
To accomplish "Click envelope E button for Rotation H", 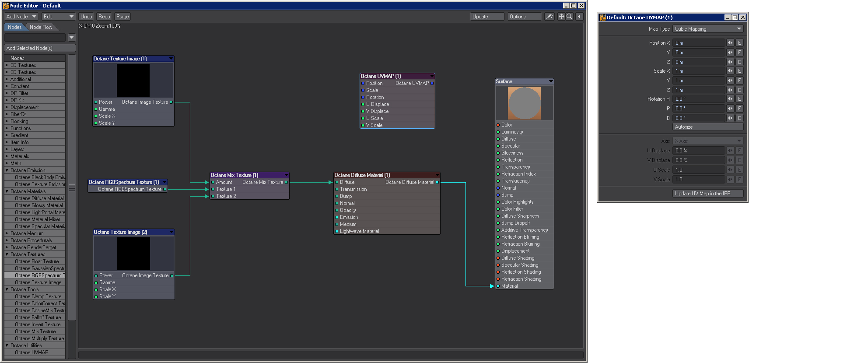I will (x=739, y=99).
